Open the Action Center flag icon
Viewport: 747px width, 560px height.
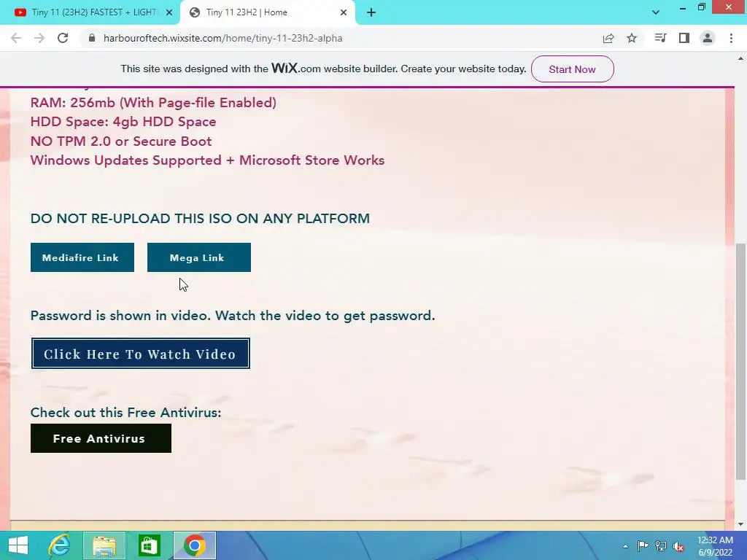point(643,545)
